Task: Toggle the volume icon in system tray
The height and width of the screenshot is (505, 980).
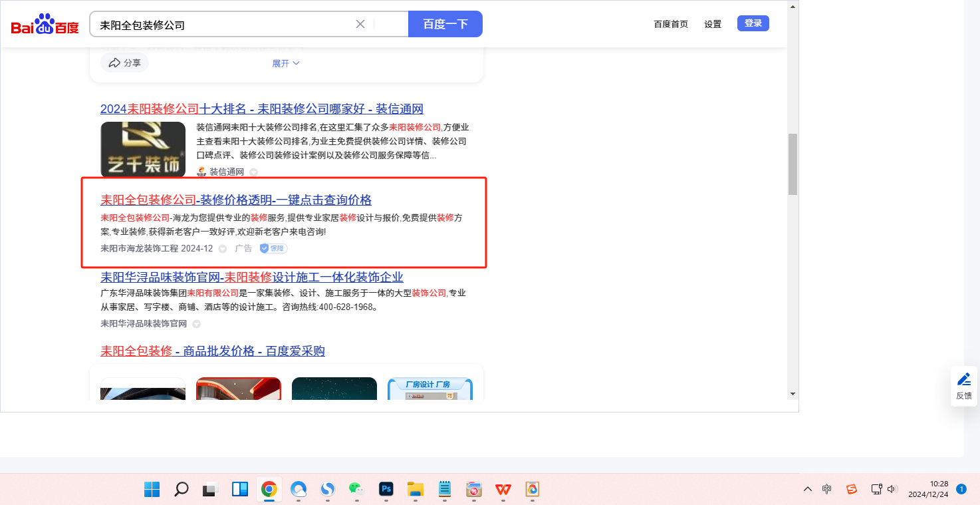Action: pos(892,489)
